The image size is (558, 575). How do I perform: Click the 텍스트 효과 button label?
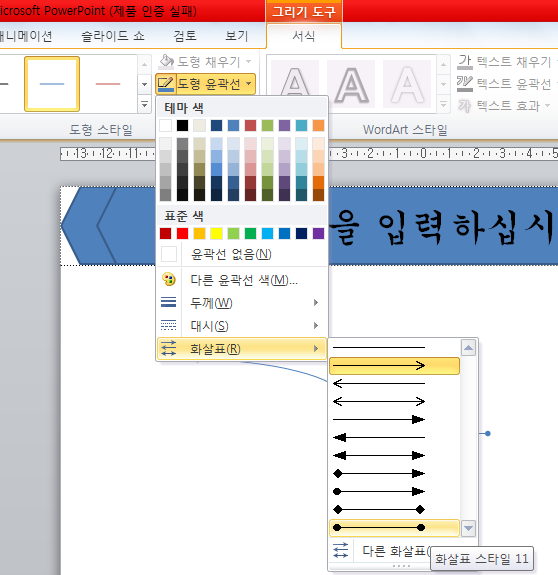coord(508,106)
